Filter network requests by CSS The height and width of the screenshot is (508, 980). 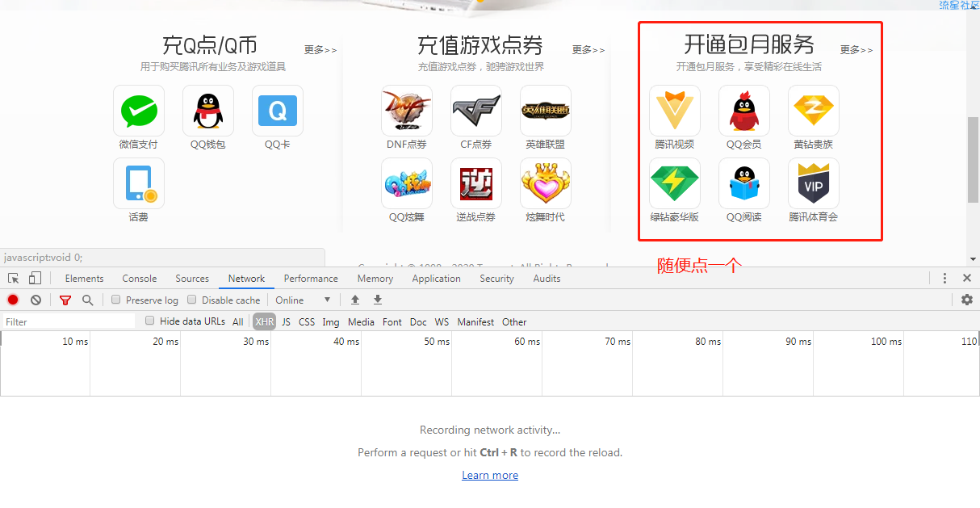tap(307, 321)
